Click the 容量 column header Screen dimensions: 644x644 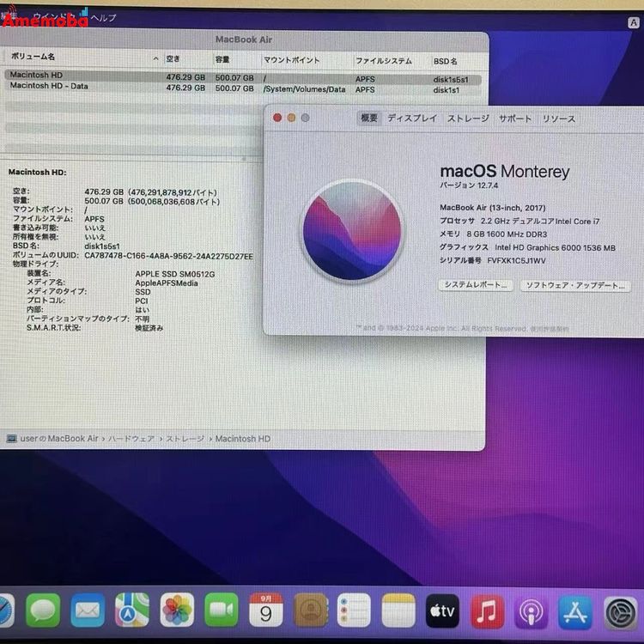point(222,59)
